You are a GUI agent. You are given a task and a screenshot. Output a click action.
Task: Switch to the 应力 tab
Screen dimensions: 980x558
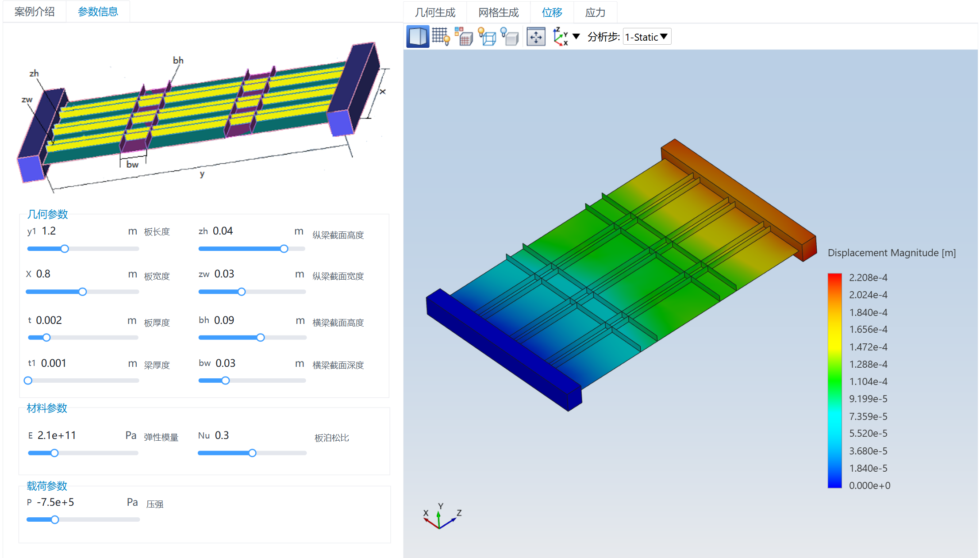[x=595, y=12]
